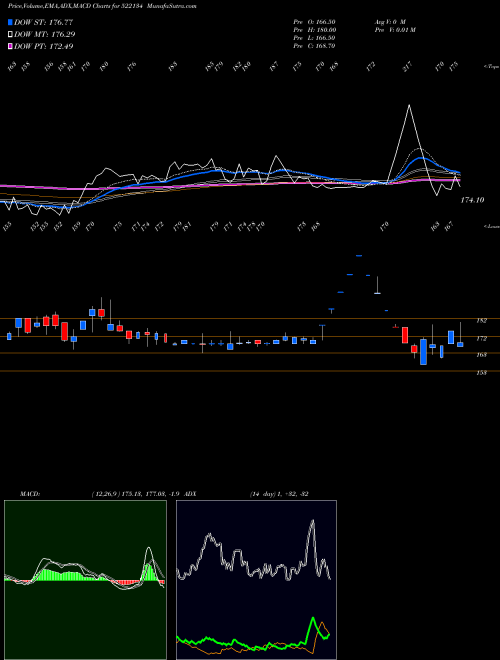Click the green ADX peak line
Screen dimensions: 500x660
(x=313, y=619)
